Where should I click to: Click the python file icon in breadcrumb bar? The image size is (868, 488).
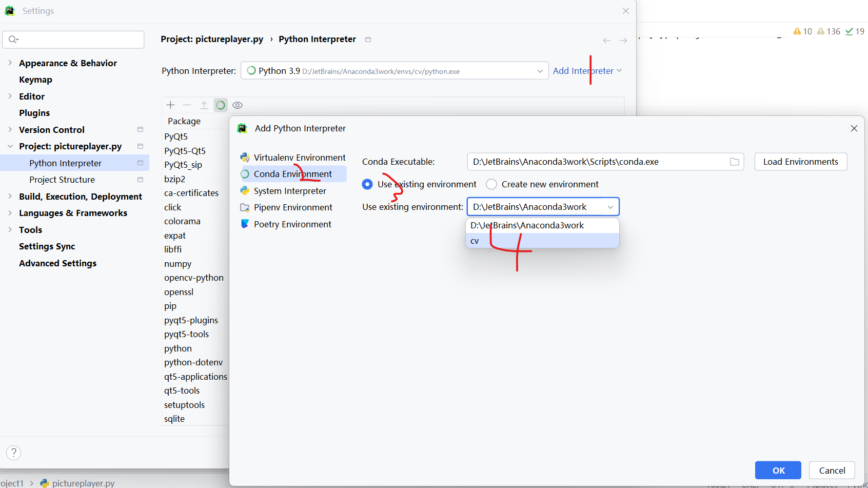coord(45,483)
